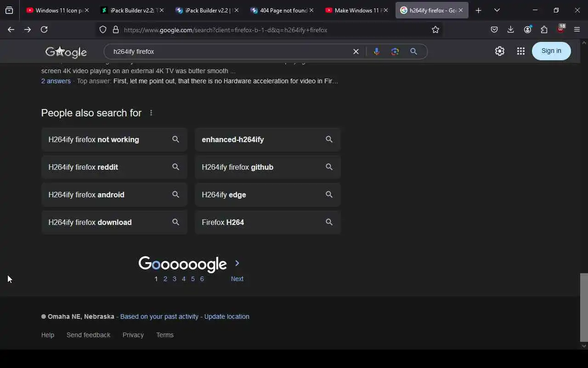Screen dimensions: 588x368
Task: Click Update location link
Action: pyautogui.click(x=227, y=316)
